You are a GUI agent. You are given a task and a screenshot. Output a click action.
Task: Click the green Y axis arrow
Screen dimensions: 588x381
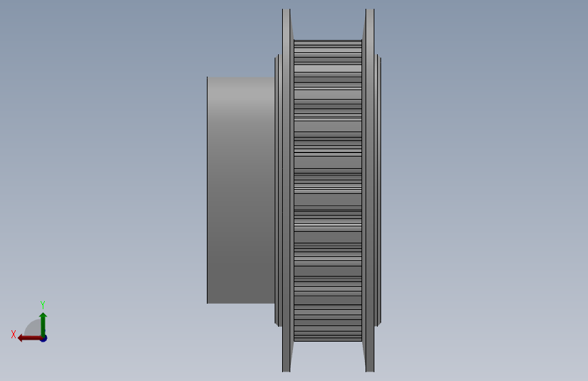[x=43, y=324]
